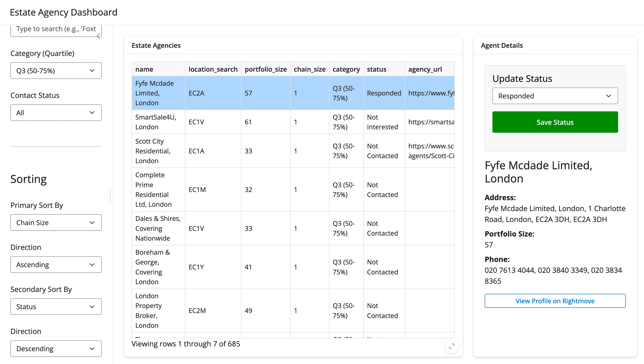The width and height of the screenshot is (644, 364).
Task: Open the Descending direction dropdown
Action: pyautogui.click(x=56, y=349)
